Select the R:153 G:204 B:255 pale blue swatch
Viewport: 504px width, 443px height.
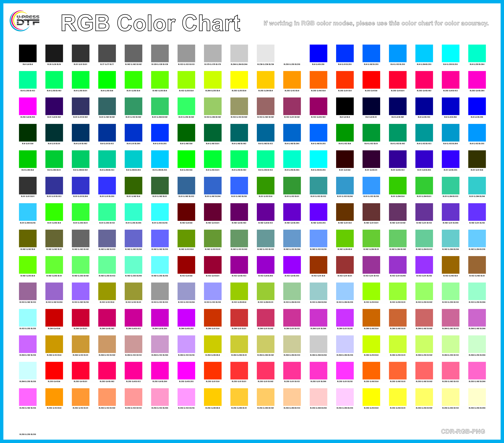click(345, 291)
